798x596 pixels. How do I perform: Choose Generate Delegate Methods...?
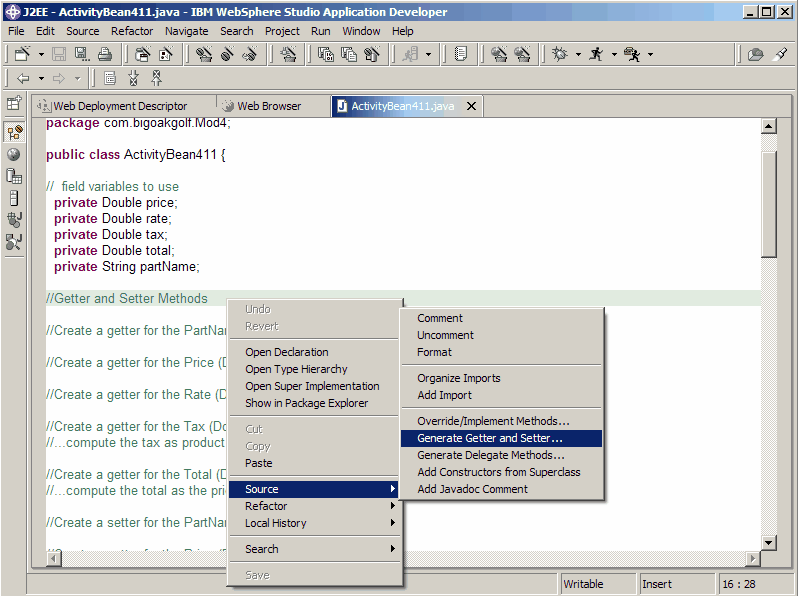501,455
